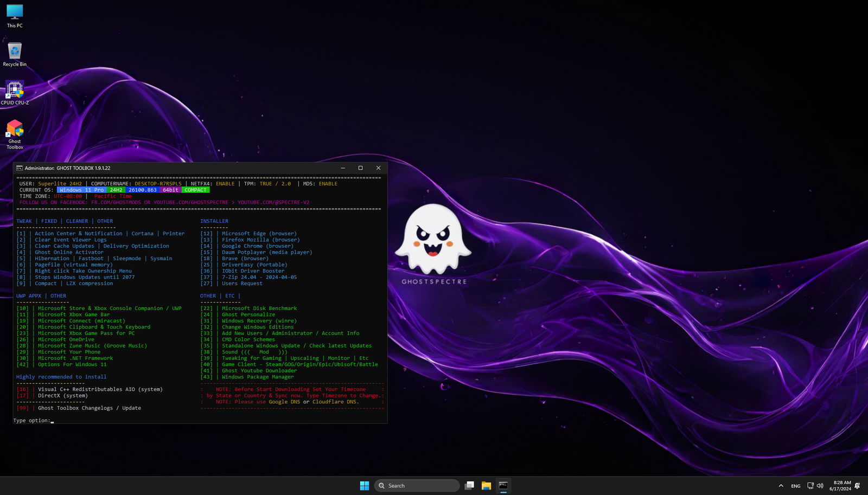Open Task View on the taskbar
This screenshot has width=868, height=495.
470,486
